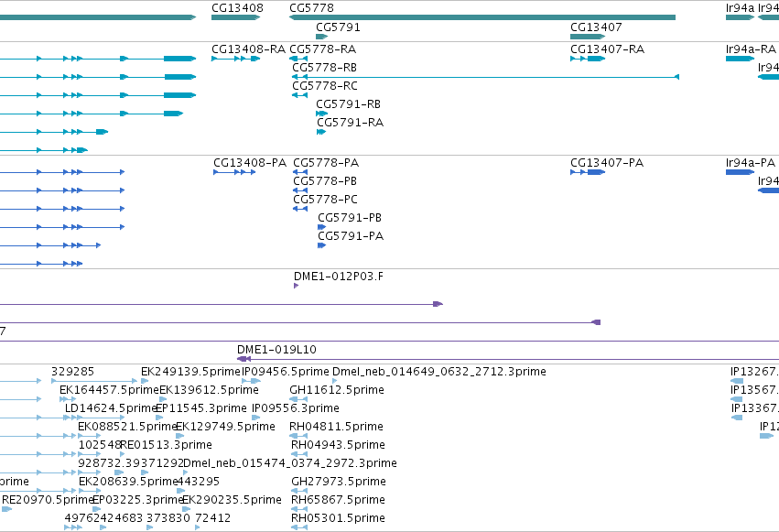Click the CG13407-PA protein glyph
Viewport: 779px width, 532px height.
588,172
